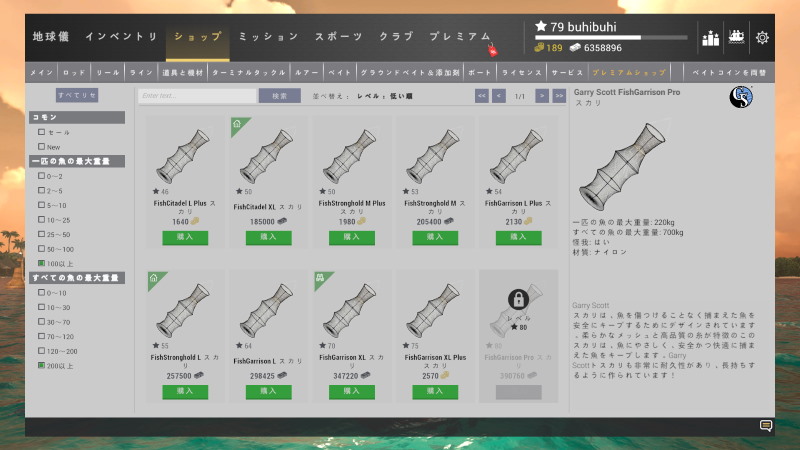Click the gold coins balance icon
This screenshot has height=450, width=800.
click(539, 47)
